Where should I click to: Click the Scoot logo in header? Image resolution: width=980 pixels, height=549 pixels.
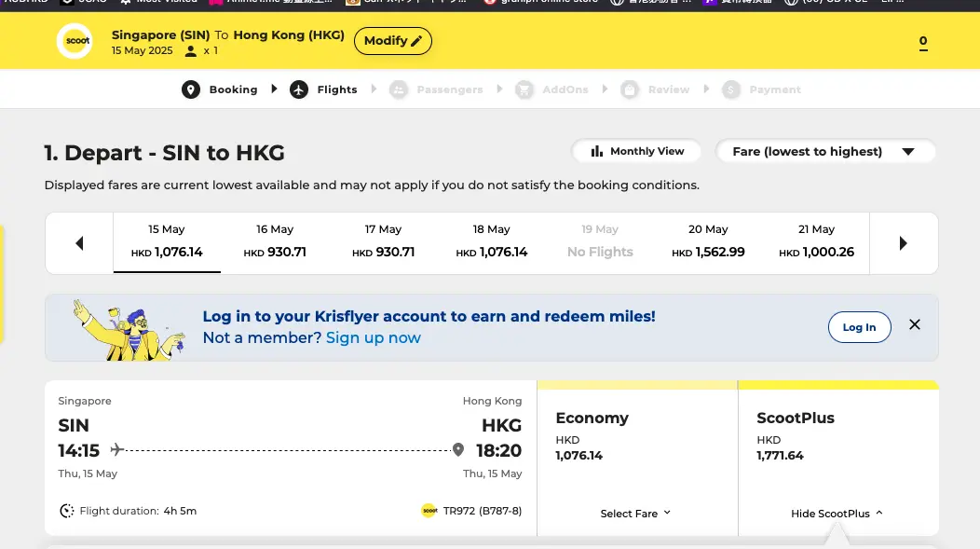pos(75,41)
